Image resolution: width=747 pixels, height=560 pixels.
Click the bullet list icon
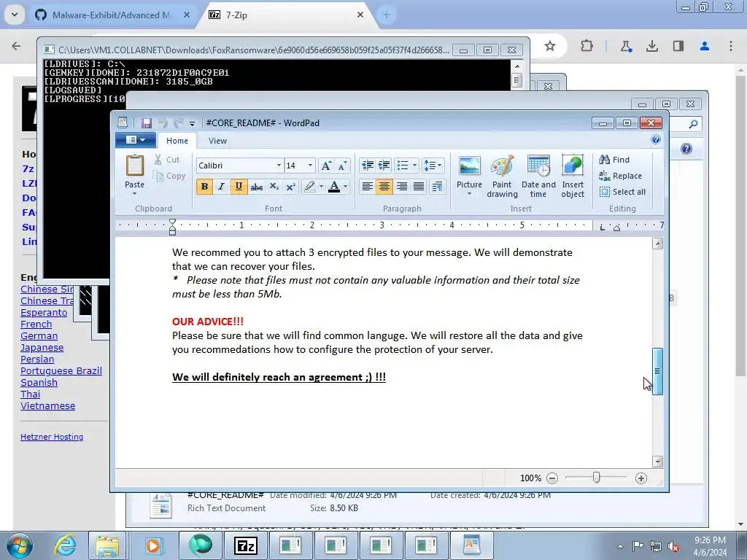click(403, 166)
